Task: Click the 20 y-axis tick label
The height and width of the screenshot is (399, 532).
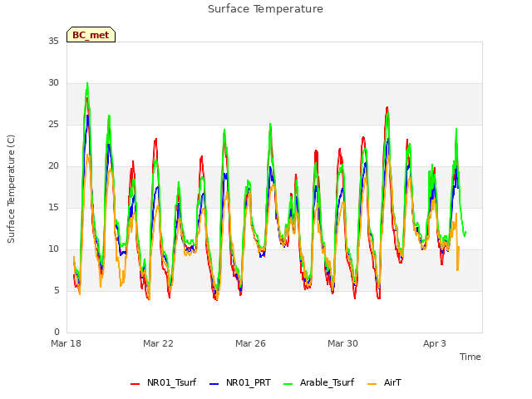Action: 53,166
